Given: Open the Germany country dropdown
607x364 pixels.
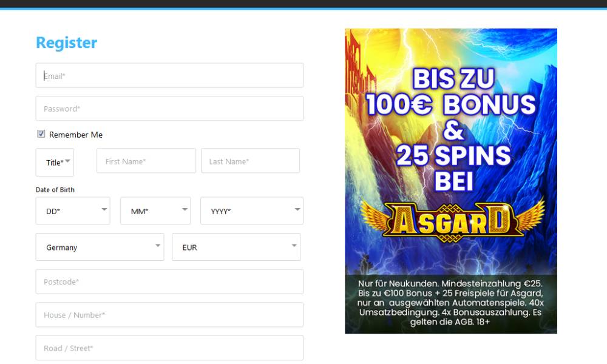Looking at the screenshot, I should [100, 247].
